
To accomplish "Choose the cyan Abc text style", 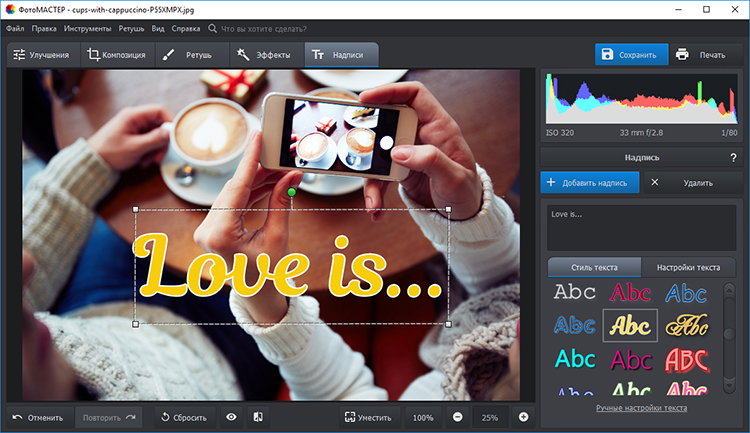I will tap(575, 358).
